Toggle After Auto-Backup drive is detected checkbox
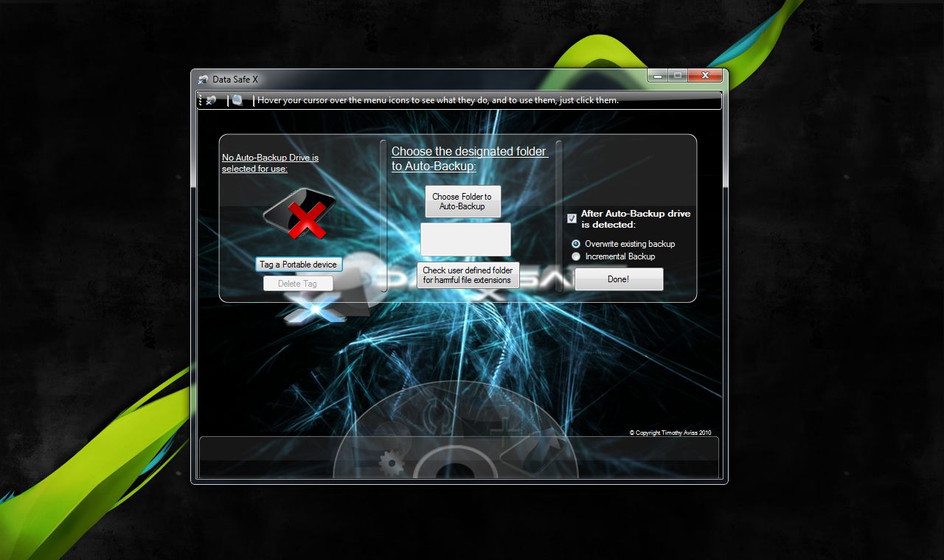The width and height of the screenshot is (944, 560). click(572, 218)
